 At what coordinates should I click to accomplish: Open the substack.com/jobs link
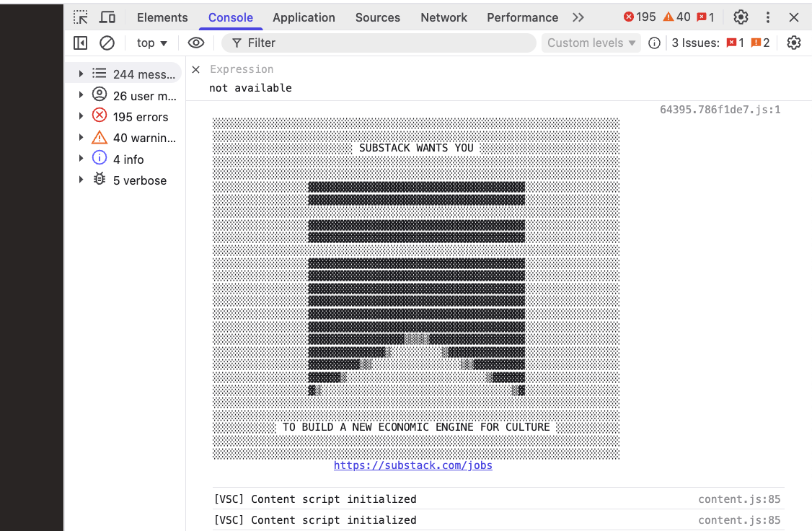(412, 465)
